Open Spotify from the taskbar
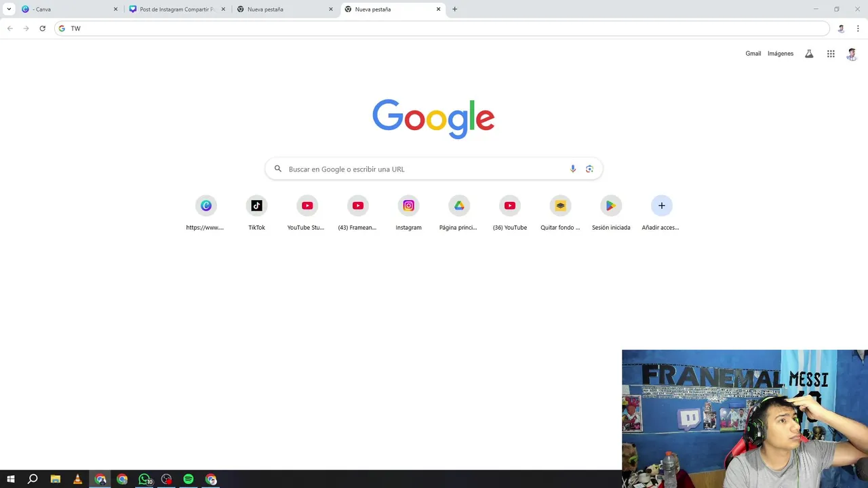This screenshot has width=868, height=488. 189,479
